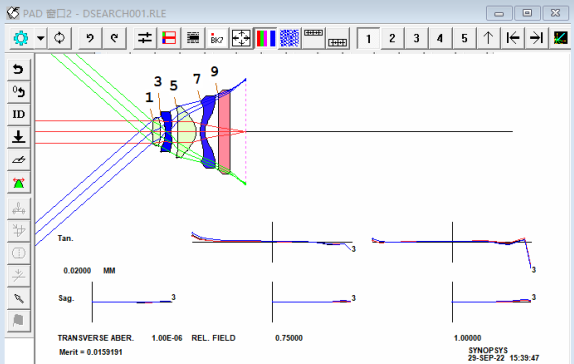Click the up arrow toolbar button
The width and height of the screenshot is (574, 364).
(488, 38)
